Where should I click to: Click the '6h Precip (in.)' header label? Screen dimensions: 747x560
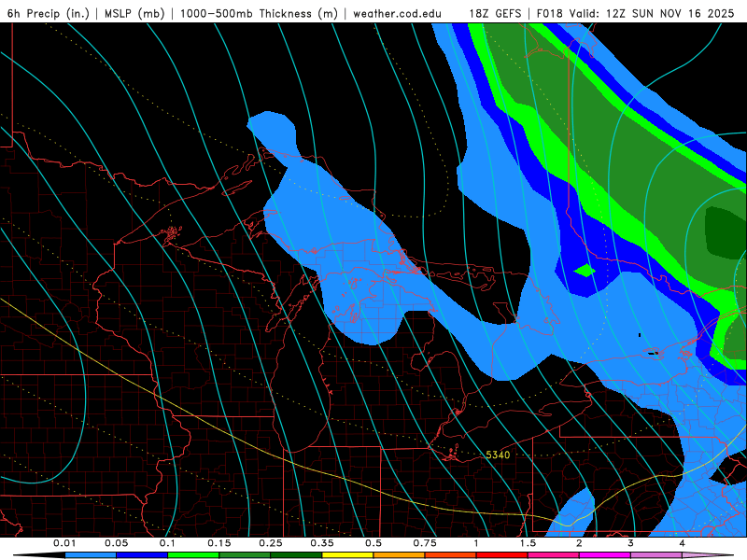tap(49, 13)
